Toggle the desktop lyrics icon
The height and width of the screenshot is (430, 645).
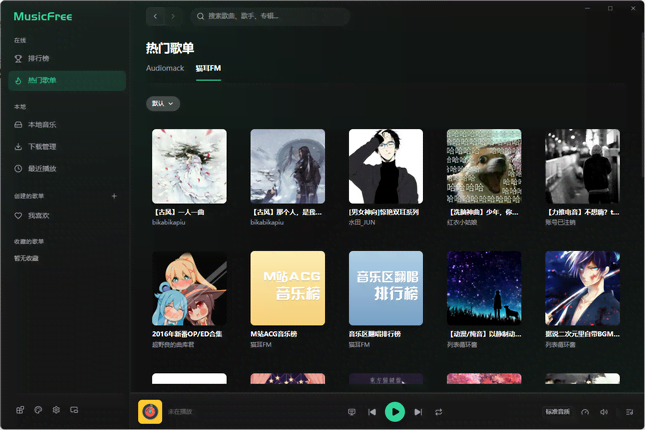tap(351, 412)
